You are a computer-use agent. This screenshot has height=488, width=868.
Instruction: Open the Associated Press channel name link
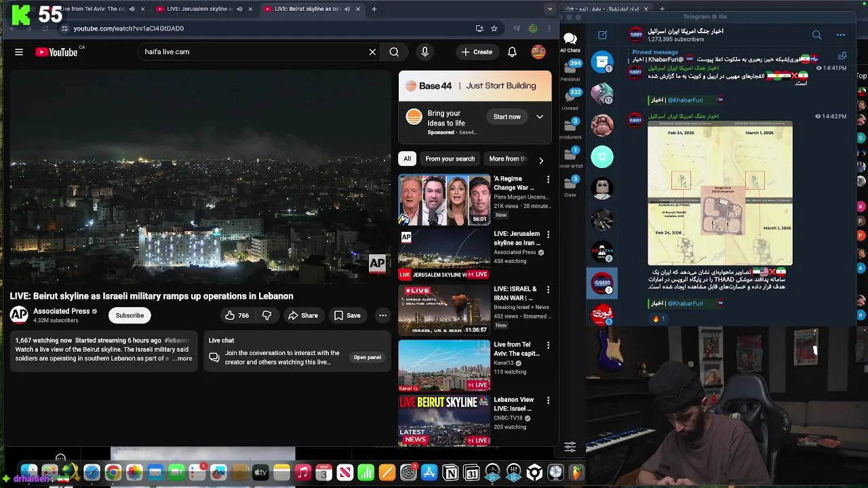(61, 311)
